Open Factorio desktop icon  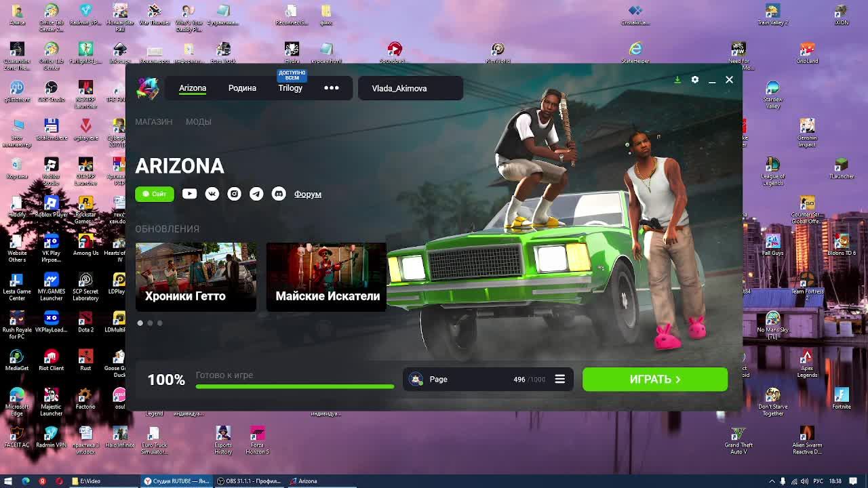click(85, 399)
